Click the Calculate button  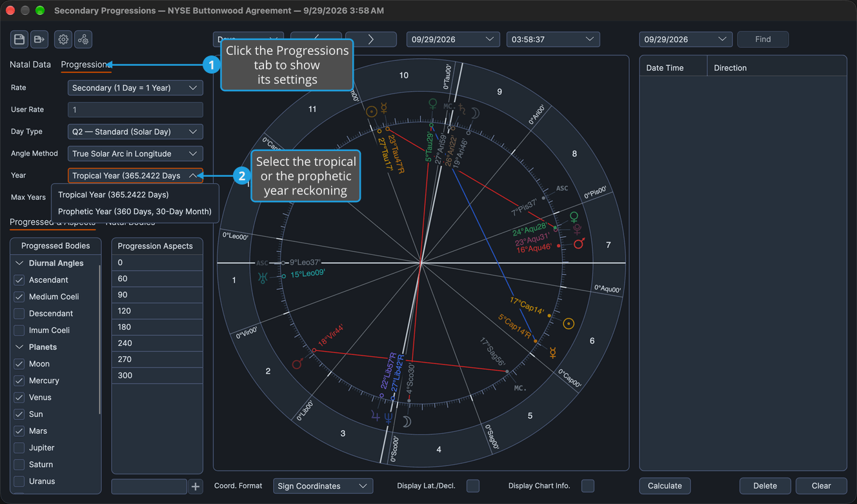pos(665,486)
